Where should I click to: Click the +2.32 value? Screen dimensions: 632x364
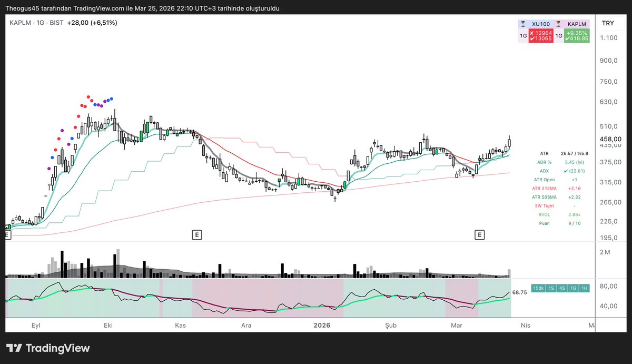[x=575, y=197]
